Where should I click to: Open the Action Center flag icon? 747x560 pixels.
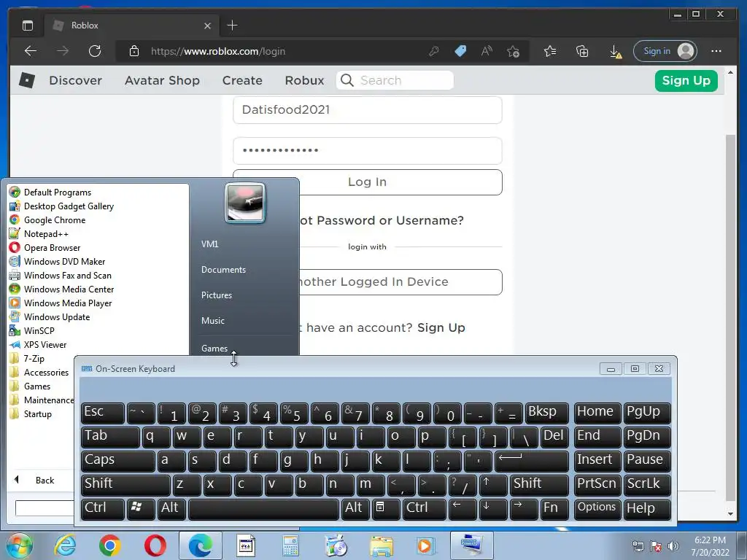point(656,546)
